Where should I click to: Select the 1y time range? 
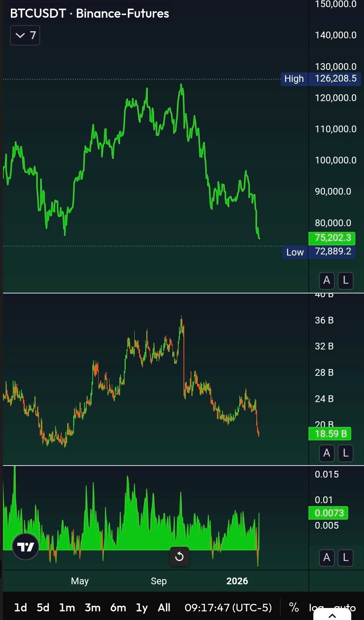(142, 608)
